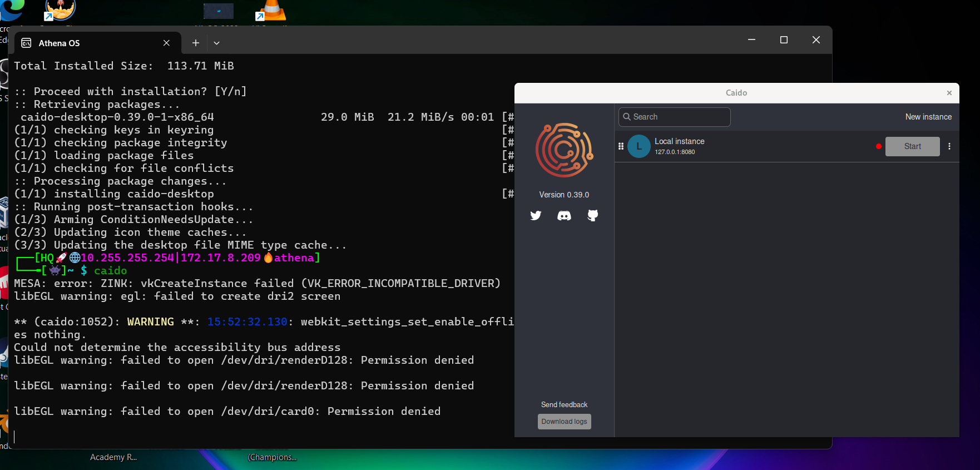Click Version 0.39.0 text

coord(564,195)
